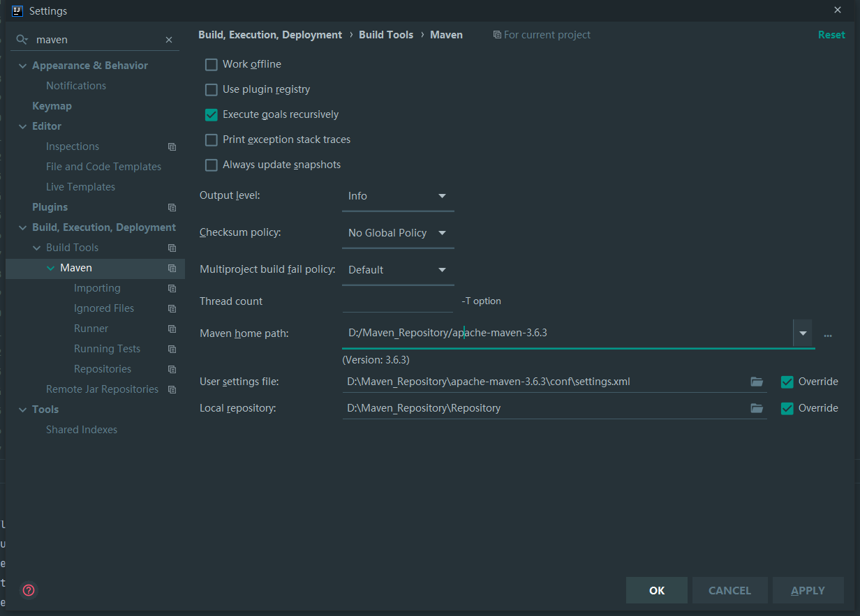Enable Always update snapshots checkbox
The height and width of the screenshot is (616, 860).
coord(212,165)
